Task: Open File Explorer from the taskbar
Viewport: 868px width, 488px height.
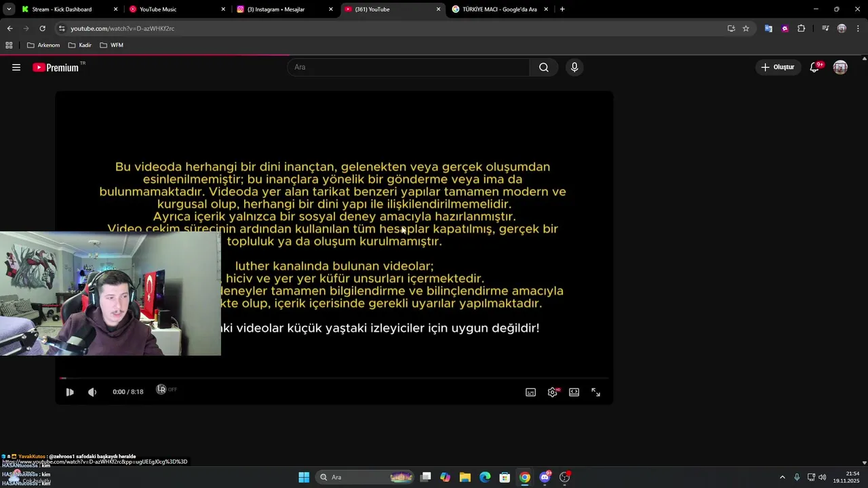Action: coord(465,477)
